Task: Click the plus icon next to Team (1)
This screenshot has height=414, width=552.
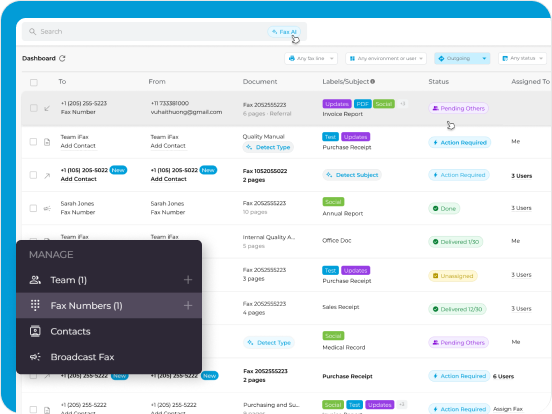Action: pos(188,280)
